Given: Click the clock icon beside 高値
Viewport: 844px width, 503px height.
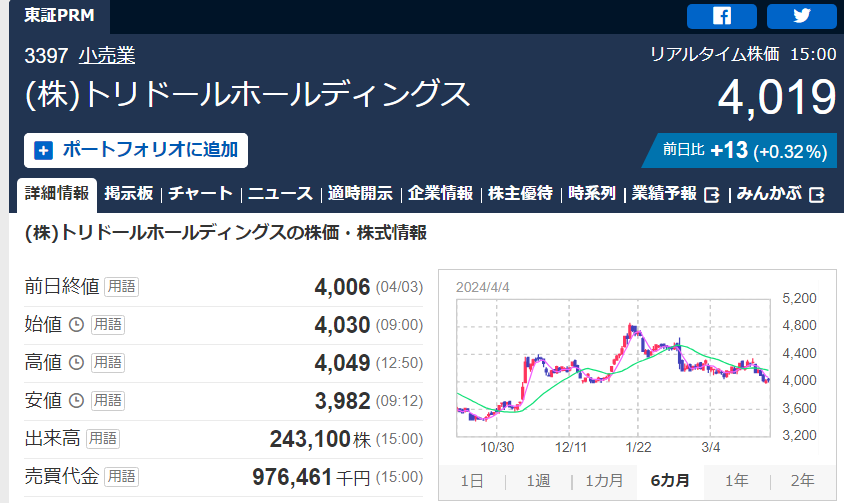Looking at the screenshot, I should (x=76, y=362).
